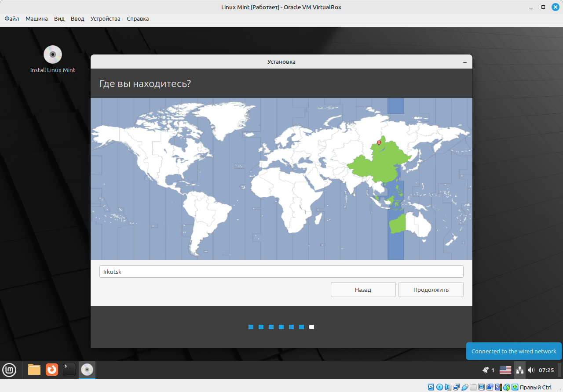The image size is (563, 392).
Task: Click the VirtualBox shared folders status icon
Action: point(473,387)
